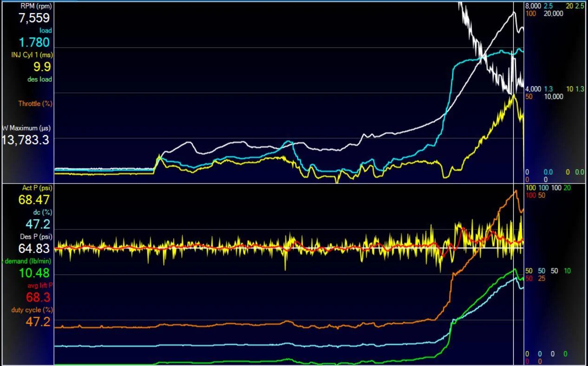Viewport: 588px width, 366px height.
Task: Click the 8,000 RPM axis scale label
Action: point(533,6)
